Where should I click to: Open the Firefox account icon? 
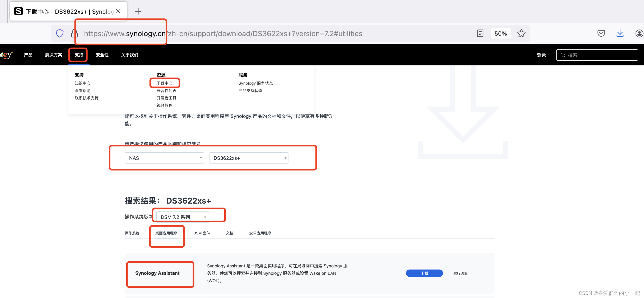(x=639, y=33)
